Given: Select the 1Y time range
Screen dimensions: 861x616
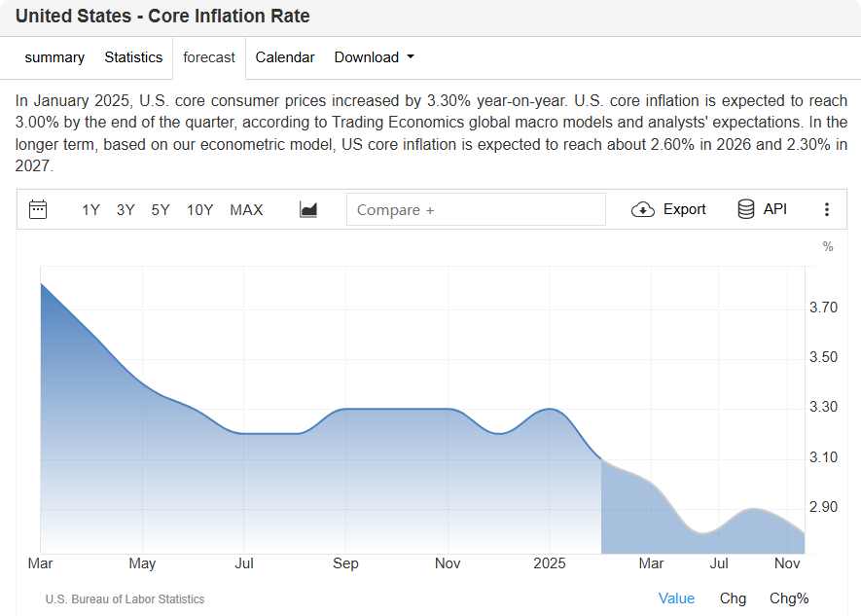Looking at the screenshot, I should pos(90,209).
